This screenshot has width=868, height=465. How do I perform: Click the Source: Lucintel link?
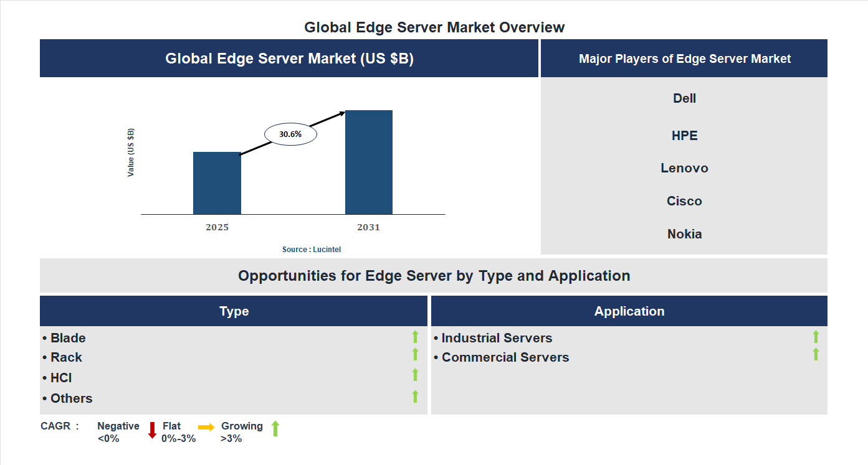pos(311,248)
